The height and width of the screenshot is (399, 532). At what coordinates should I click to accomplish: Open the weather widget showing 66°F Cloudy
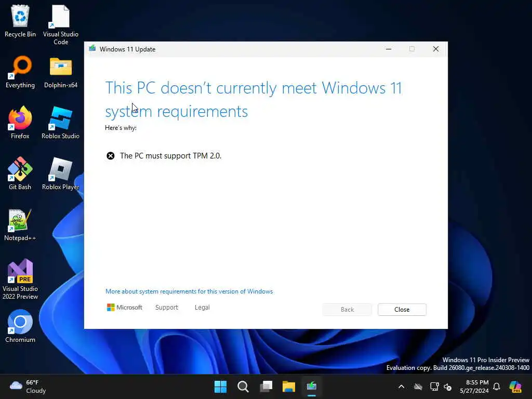pos(28,387)
